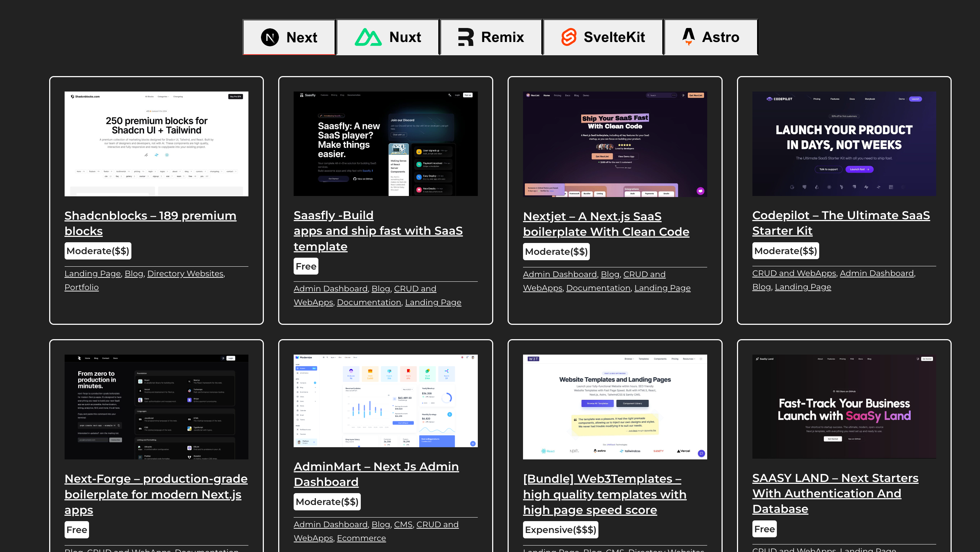
Task: Open Ecommerce category on AdminMart card
Action: 361,538
